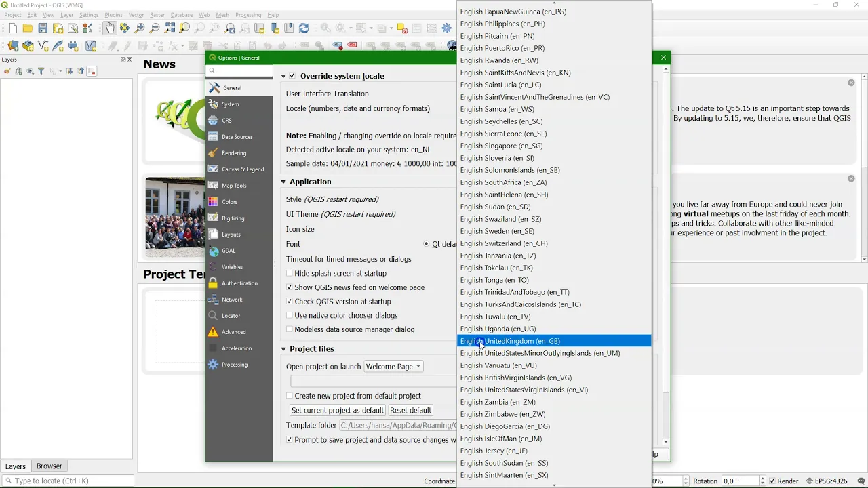Choose English Singapore (en_SG) option
This screenshot has height=488, width=868.
555,146
